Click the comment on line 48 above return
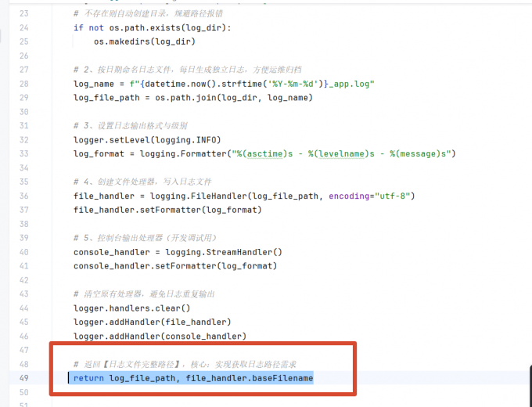 pos(185,364)
